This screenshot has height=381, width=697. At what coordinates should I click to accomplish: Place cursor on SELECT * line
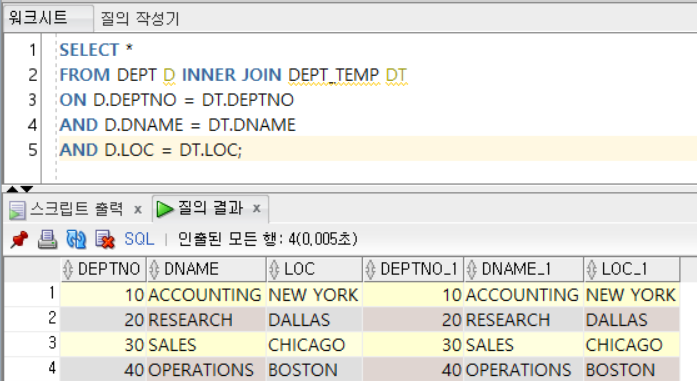click(96, 50)
